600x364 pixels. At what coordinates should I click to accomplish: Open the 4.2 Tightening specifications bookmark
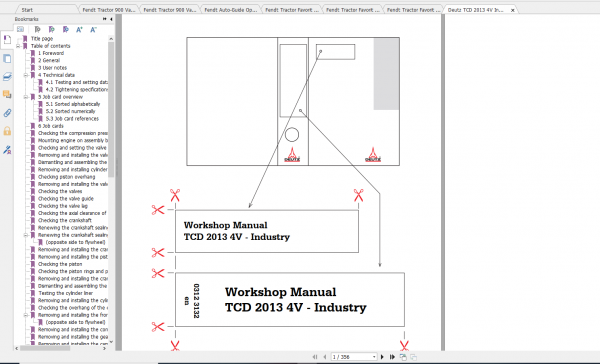coord(77,90)
